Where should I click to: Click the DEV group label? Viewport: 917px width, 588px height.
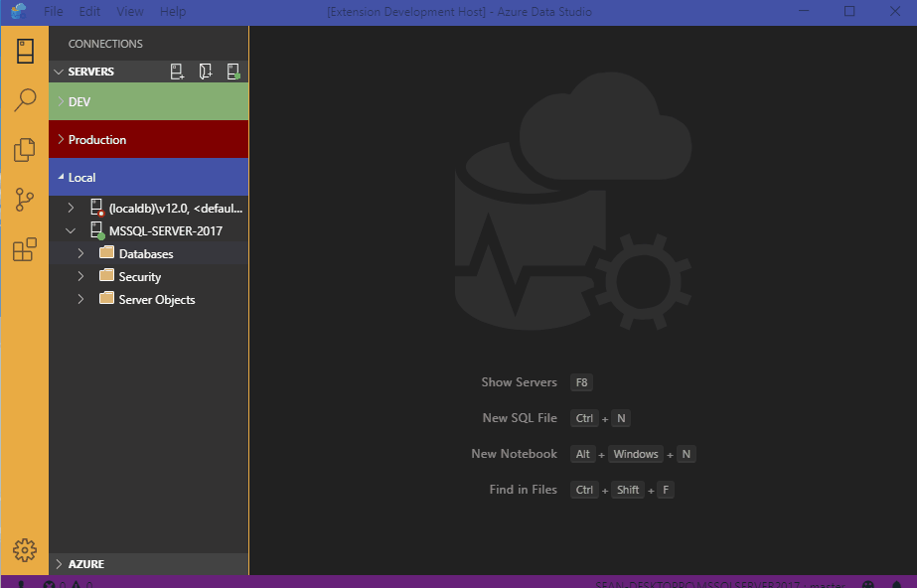pos(78,101)
